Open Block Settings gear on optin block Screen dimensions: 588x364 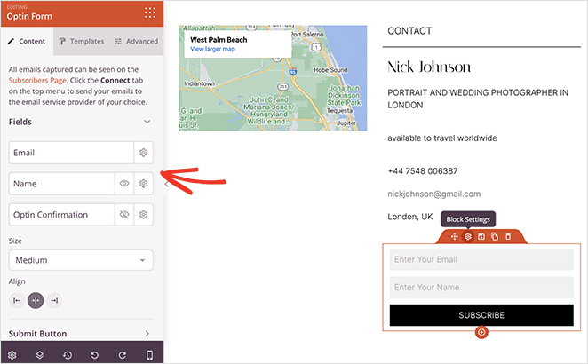click(x=468, y=236)
